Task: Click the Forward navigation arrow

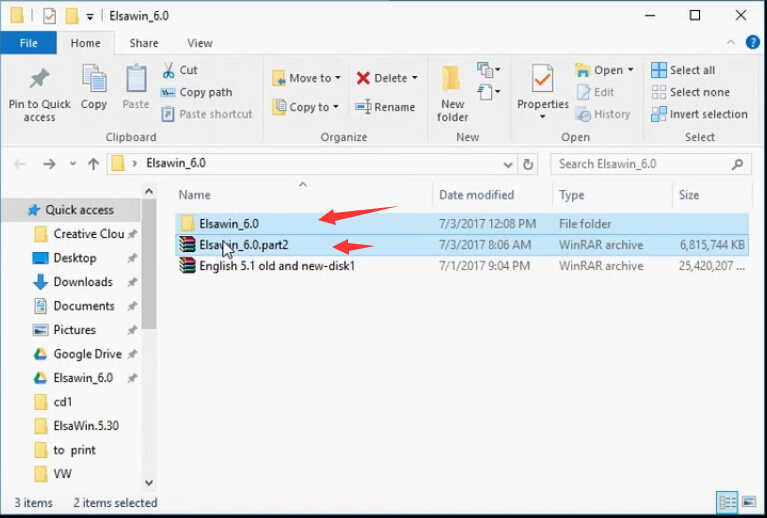Action: click(x=49, y=164)
